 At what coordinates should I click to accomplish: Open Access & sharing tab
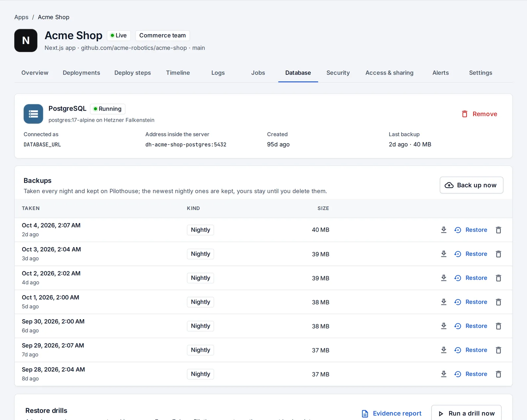coord(389,73)
